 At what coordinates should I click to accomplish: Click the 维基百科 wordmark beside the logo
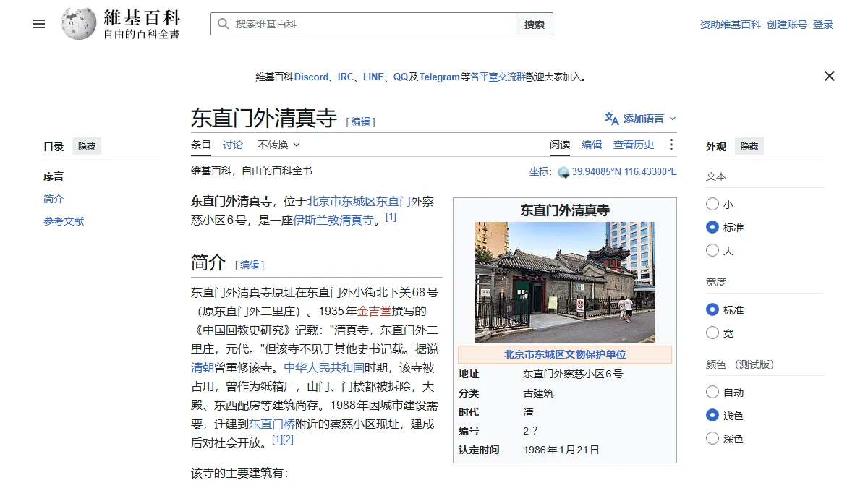coord(142,17)
